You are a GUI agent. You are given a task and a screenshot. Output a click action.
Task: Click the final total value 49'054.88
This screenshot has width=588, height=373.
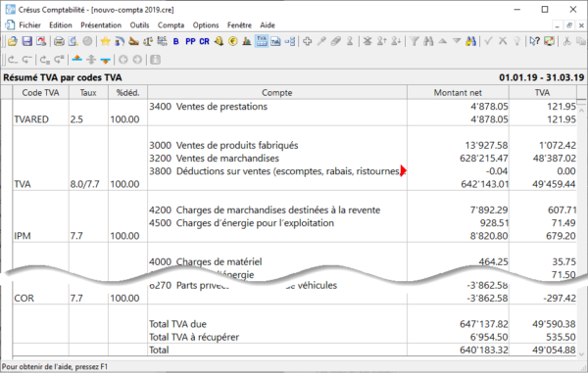tap(554, 350)
